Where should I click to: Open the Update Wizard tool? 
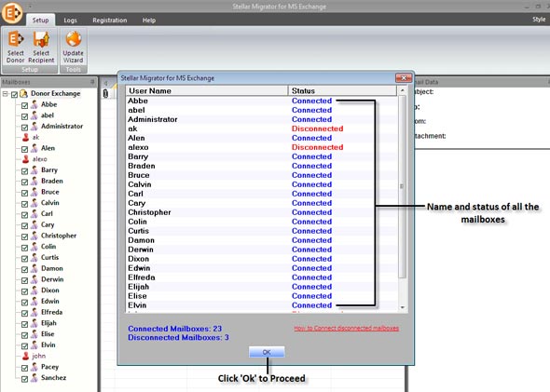pos(73,47)
